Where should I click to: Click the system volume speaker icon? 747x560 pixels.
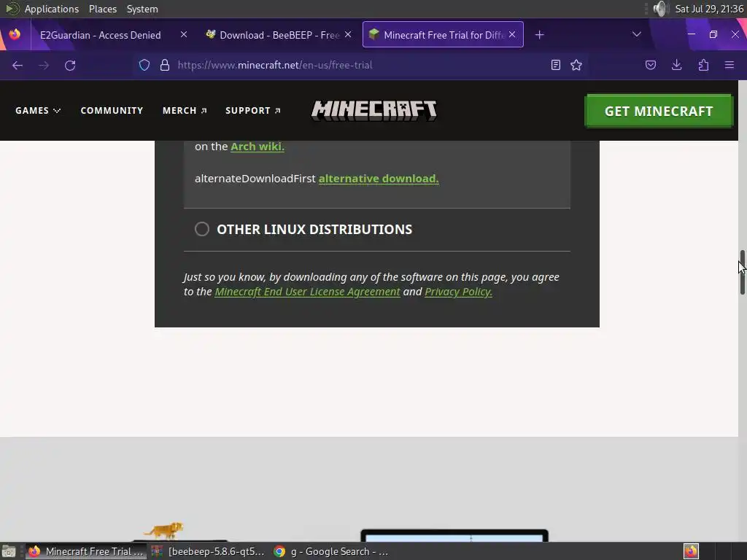659,9
